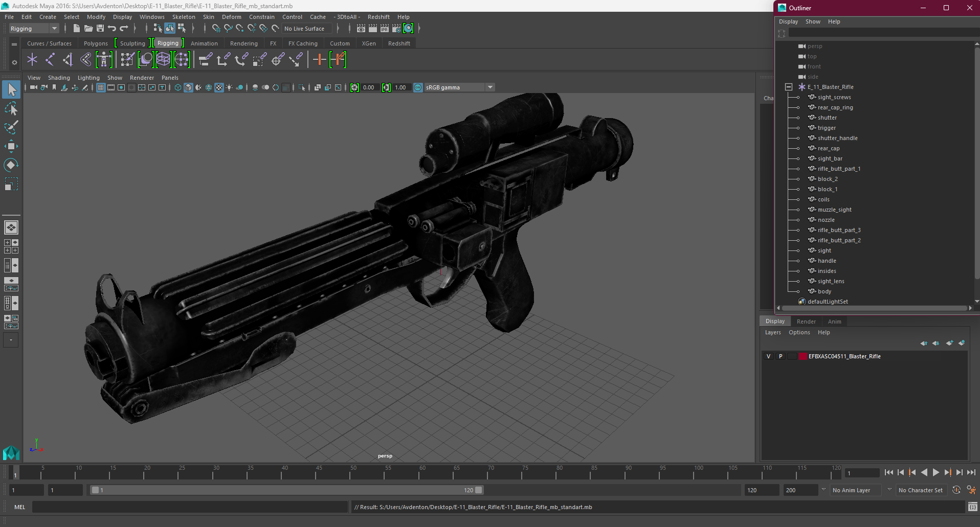Screen dimensions: 980x527
Task: Open the viewport Shading menu
Action: pyautogui.click(x=59, y=78)
